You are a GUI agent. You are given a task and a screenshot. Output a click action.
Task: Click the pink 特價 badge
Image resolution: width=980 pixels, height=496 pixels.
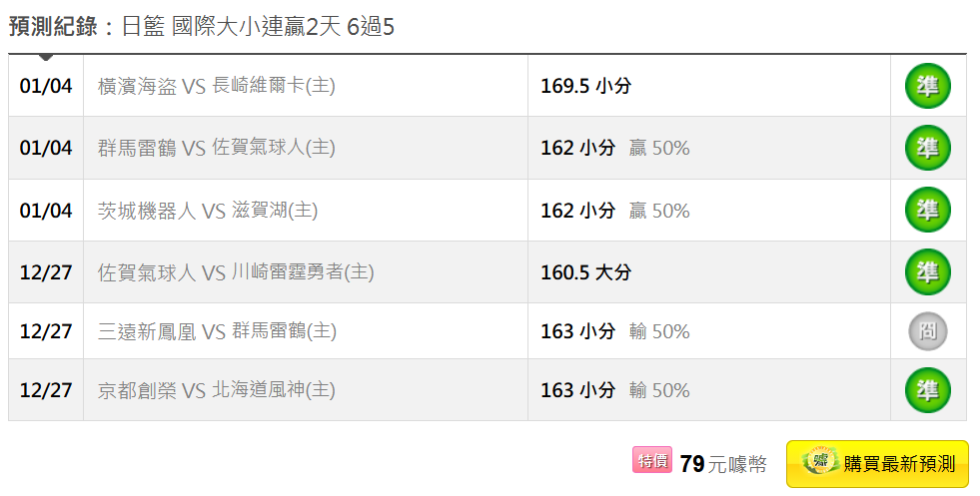pyautogui.click(x=652, y=461)
